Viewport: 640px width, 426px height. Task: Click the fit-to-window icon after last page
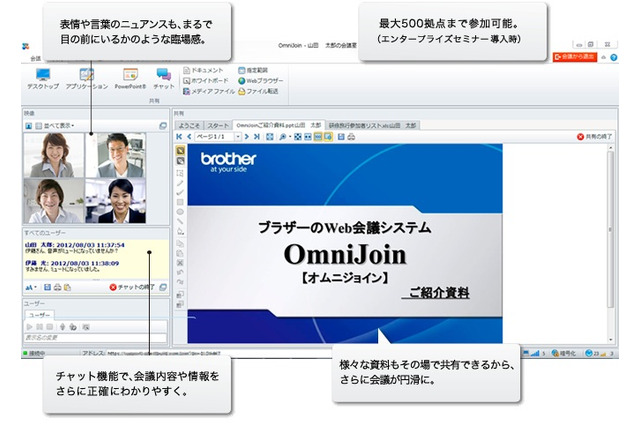click(x=269, y=137)
